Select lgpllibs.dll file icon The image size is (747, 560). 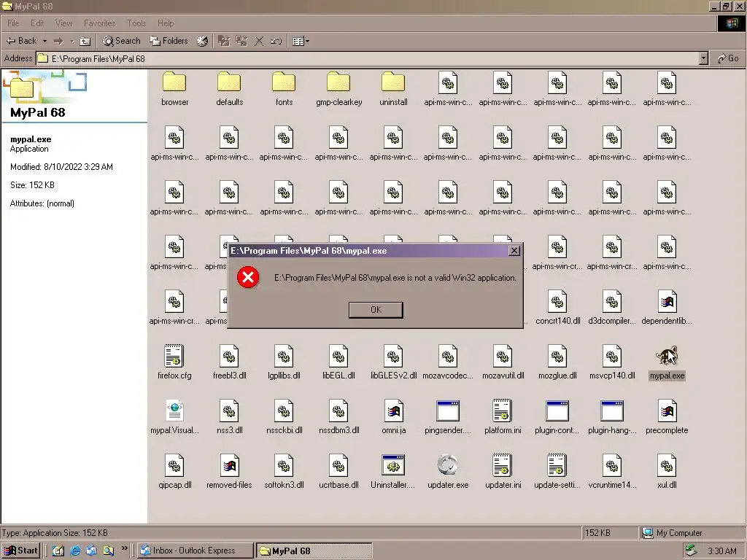tap(284, 356)
